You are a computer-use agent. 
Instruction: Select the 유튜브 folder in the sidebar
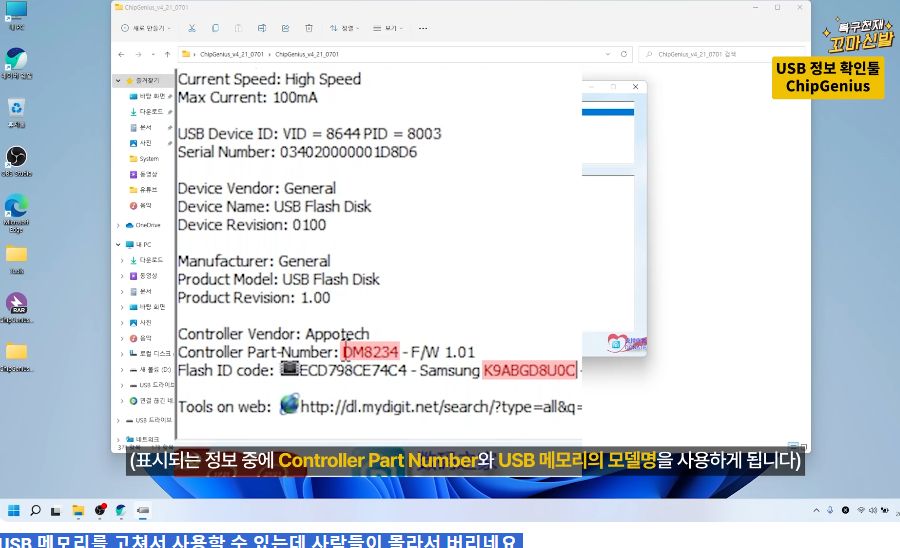143,189
